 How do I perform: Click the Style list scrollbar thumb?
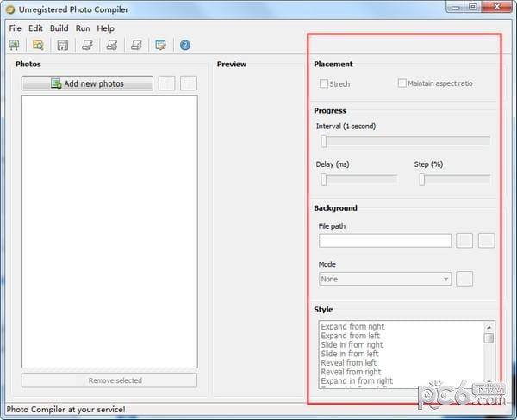(x=489, y=338)
